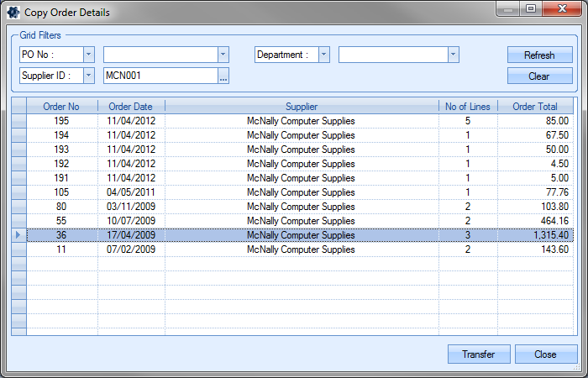Expand the PO No value dropdown
Screen dimensions: 588x378
point(223,55)
